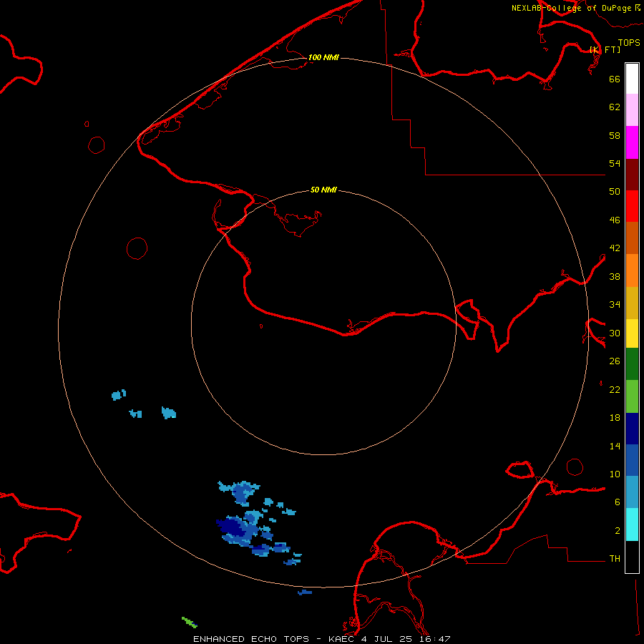644x644 pixels.
Task: Select the cyan legend swatch
Action: click(632, 525)
